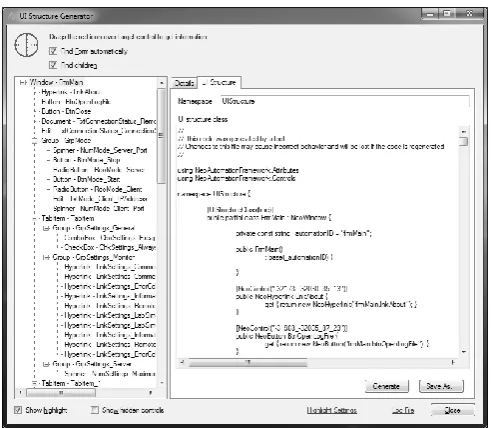The height and width of the screenshot is (428, 493).
Task: Select Spinner - NumMode_Server_Port tree item
Action: (x=100, y=150)
